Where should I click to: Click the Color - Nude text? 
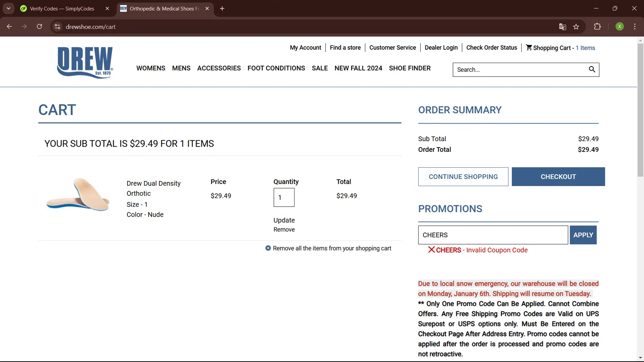[145, 214]
